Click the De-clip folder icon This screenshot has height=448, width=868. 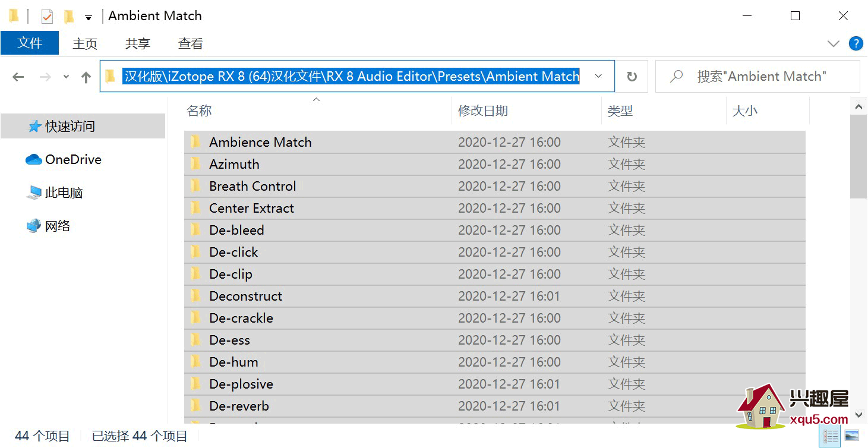point(195,273)
